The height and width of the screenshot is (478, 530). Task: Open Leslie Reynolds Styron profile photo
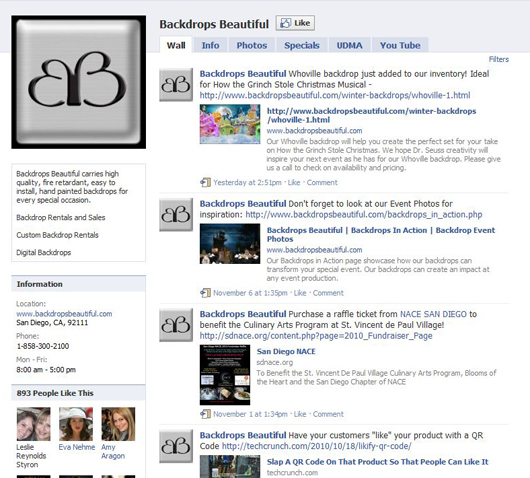[33, 424]
